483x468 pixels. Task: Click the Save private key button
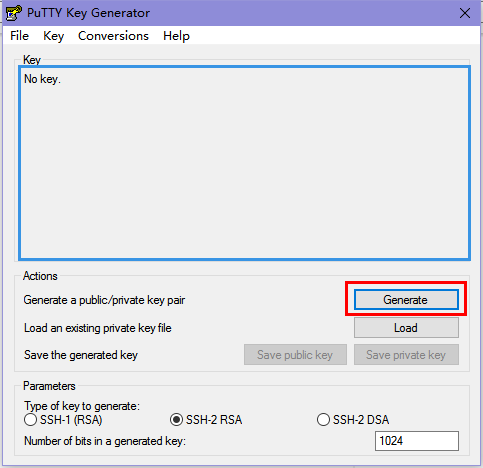tap(406, 355)
